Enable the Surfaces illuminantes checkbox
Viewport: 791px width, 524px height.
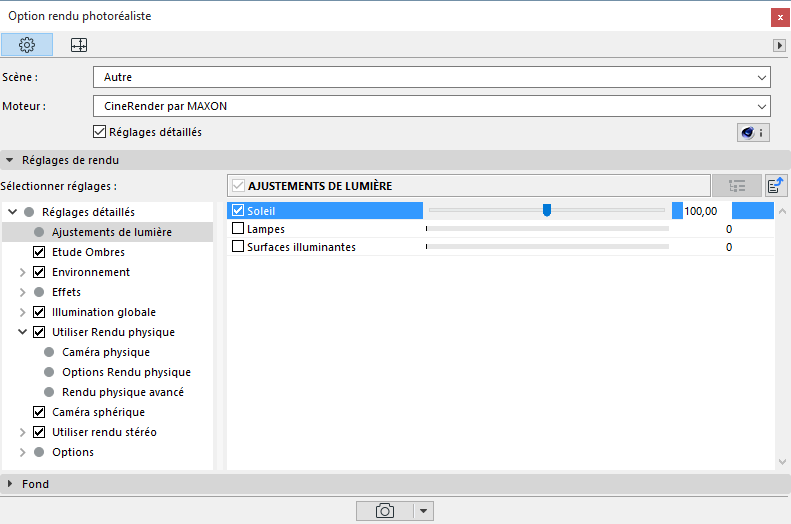point(238,247)
